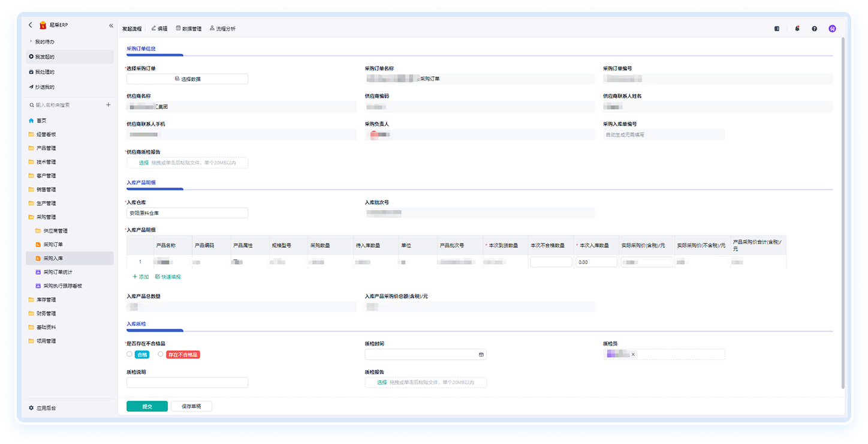Switch to the 数据管理 tab
Screen dimensions: 868x444
(189, 28)
